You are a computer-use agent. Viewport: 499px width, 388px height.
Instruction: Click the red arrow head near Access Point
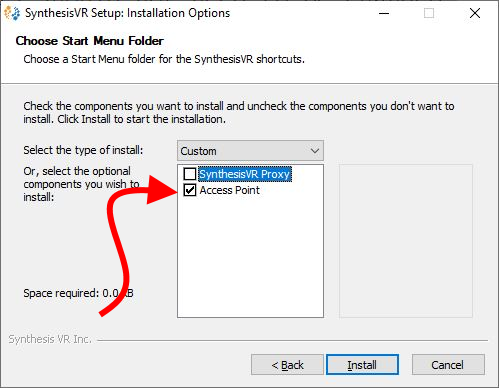pyautogui.click(x=162, y=189)
